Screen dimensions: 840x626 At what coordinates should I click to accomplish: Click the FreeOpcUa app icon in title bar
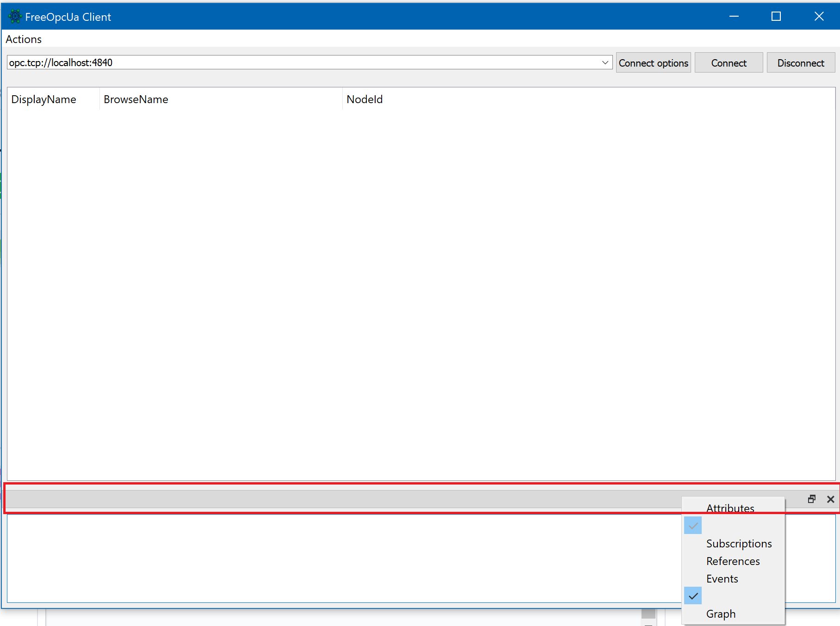15,17
